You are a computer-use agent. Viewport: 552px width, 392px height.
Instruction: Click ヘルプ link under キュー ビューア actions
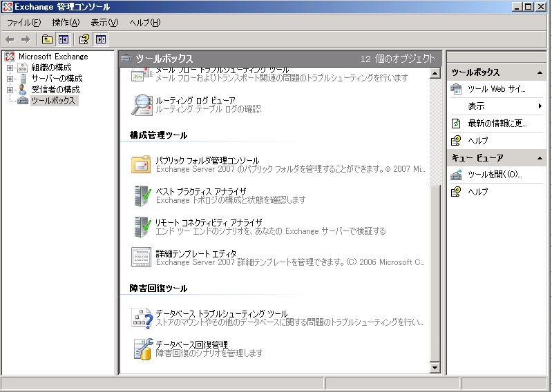pos(477,192)
